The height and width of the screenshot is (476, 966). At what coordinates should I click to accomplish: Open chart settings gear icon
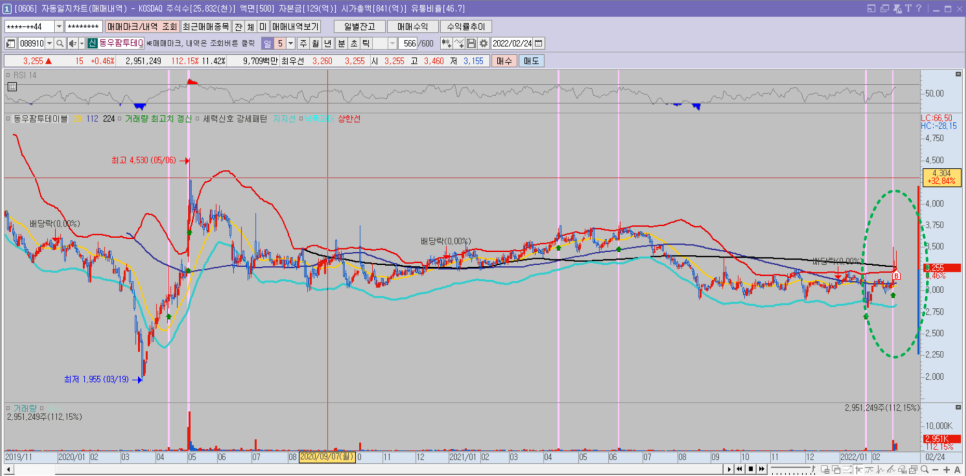point(484,44)
